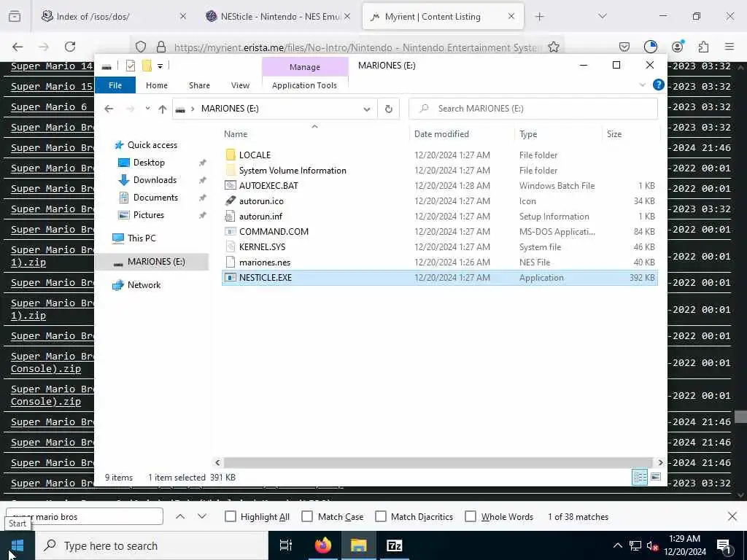Screen dimensions: 747x560
Task: Select Network in navigation pane
Action: 144,285
